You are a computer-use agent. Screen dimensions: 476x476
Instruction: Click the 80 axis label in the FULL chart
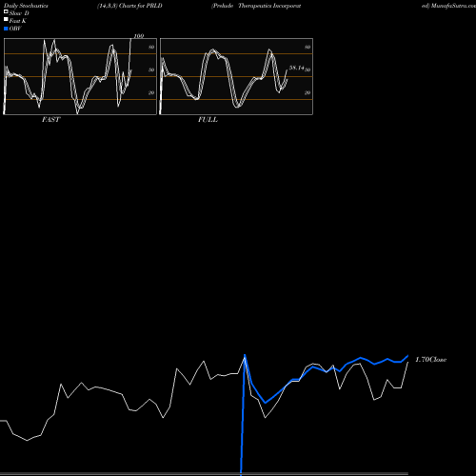click(307, 47)
